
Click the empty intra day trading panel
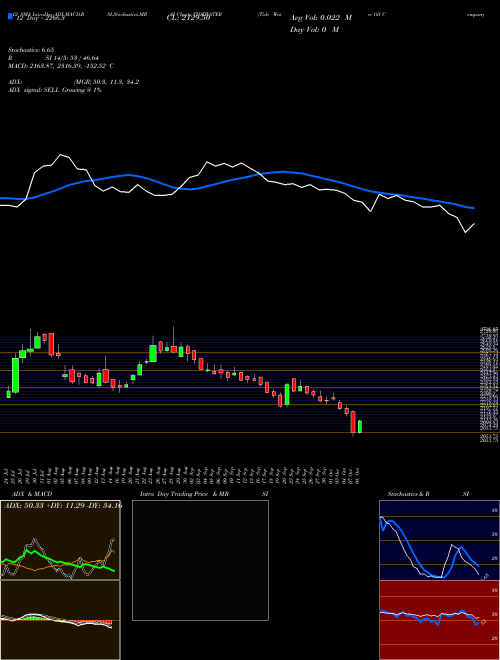pos(200,560)
